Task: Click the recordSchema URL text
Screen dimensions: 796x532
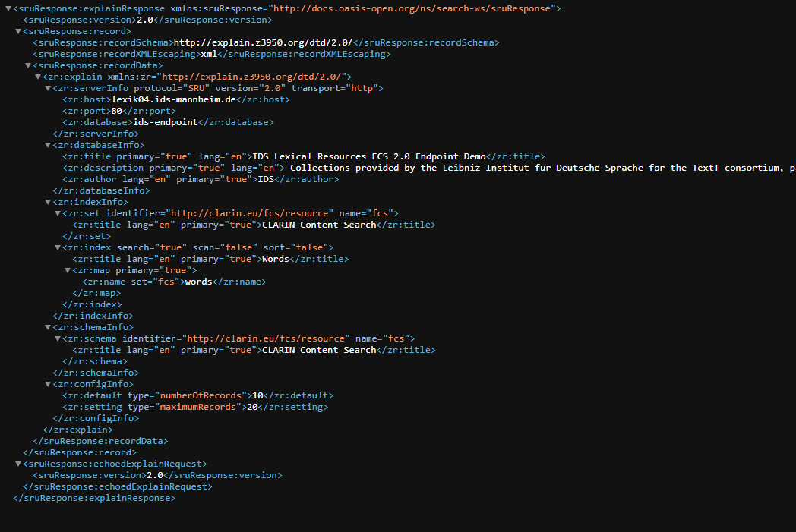Action: coord(263,42)
